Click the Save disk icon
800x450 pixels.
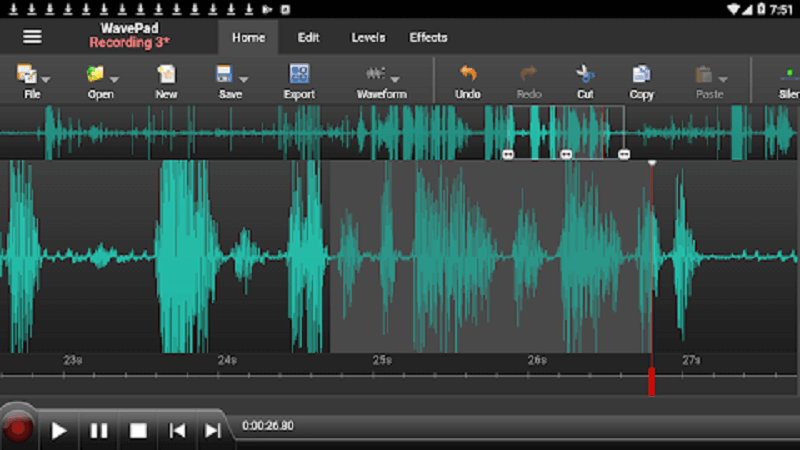[224, 74]
